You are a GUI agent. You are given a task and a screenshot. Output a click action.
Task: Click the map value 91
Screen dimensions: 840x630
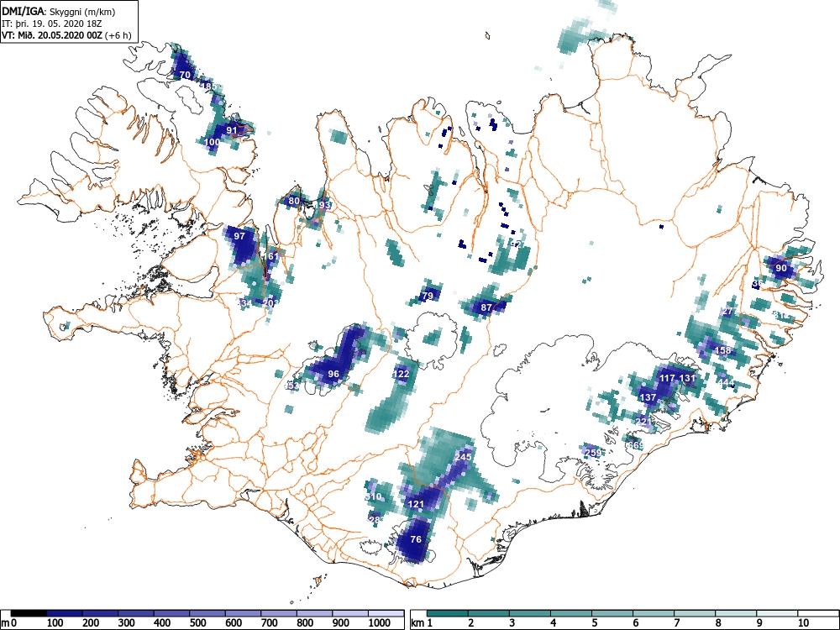coord(232,129)
